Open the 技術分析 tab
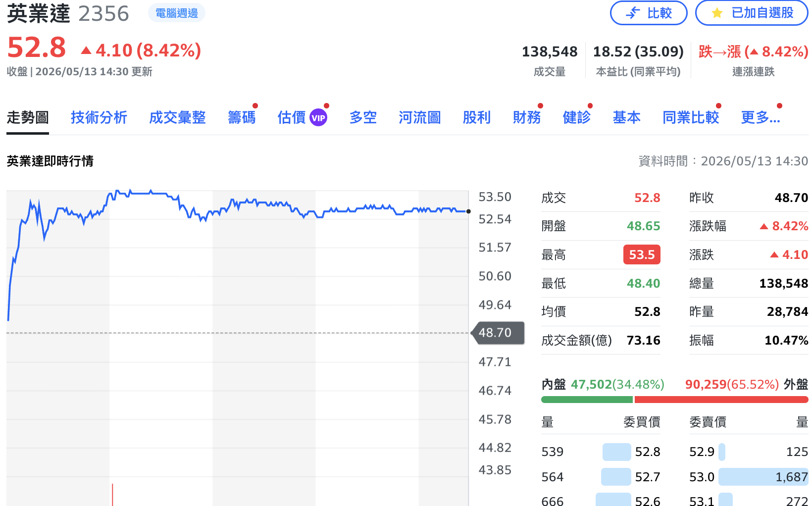Image resolution: width=812 pixels, height=506 pixels. (x=99, y=117)
